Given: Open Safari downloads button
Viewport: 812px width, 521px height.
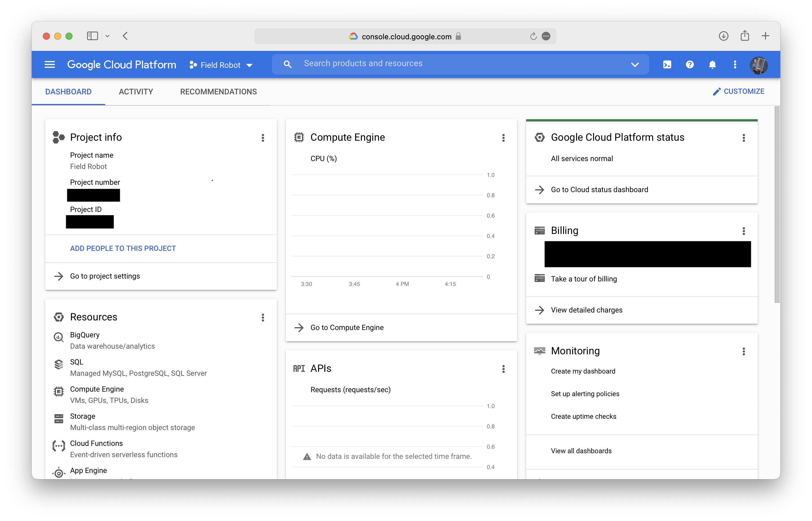Looking at the screenshot, I should (723, 36).
